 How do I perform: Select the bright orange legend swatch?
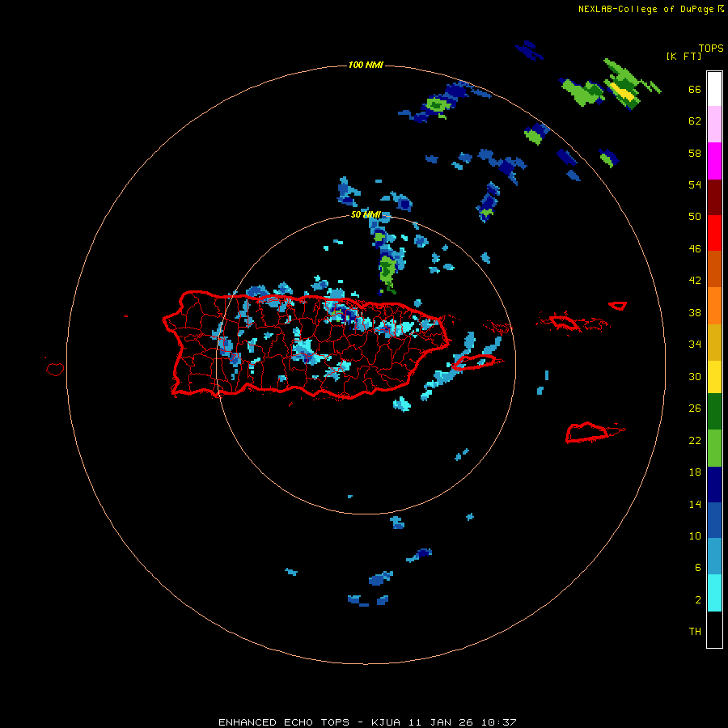[x=714, y=306]
